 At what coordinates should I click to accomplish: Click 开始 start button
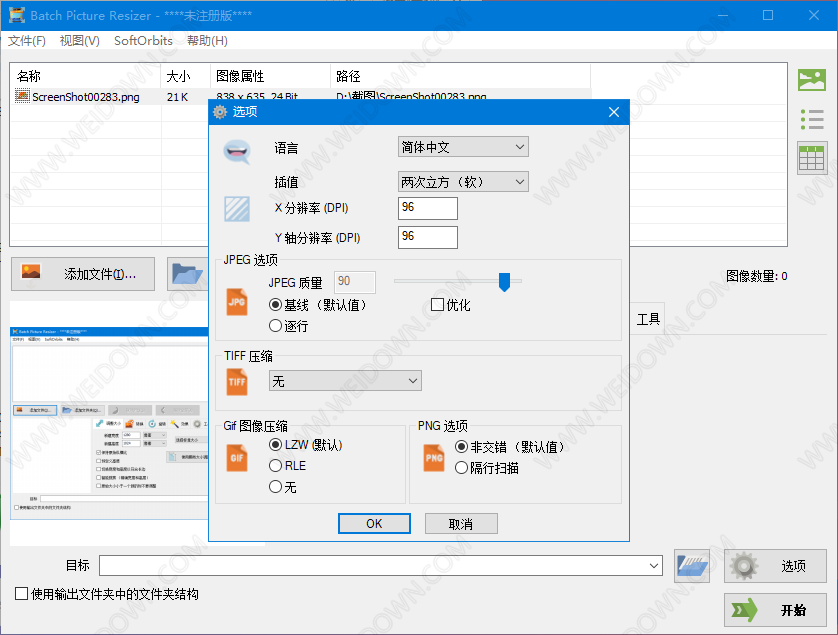pos(775,610)
